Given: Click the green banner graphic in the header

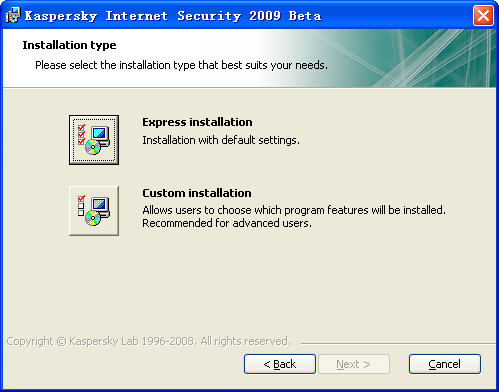Looking at the screenshot, I should click(x=380, y=58).
